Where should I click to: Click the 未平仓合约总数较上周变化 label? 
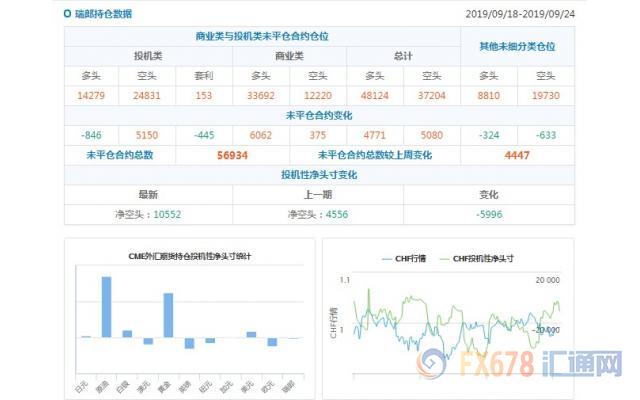click(x=375, y=155)
